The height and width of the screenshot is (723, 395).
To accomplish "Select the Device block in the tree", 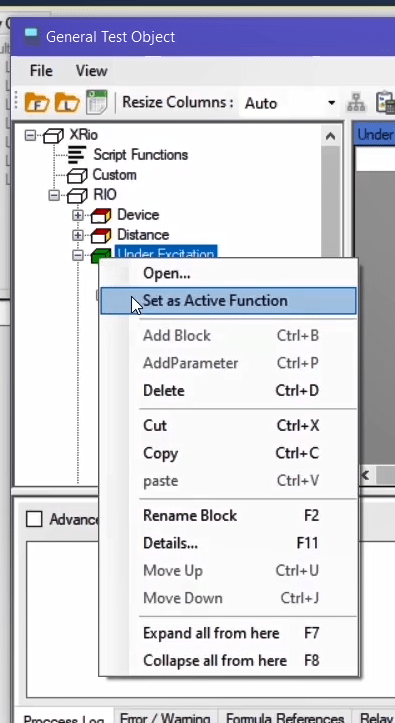I will coord(138,214).
